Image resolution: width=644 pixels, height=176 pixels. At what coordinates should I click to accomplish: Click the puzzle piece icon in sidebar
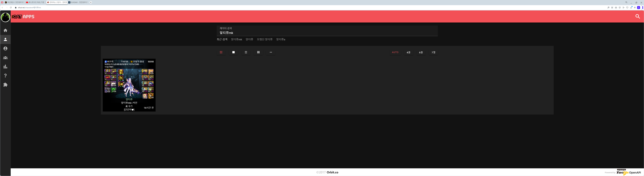click(x=5, y=85)
